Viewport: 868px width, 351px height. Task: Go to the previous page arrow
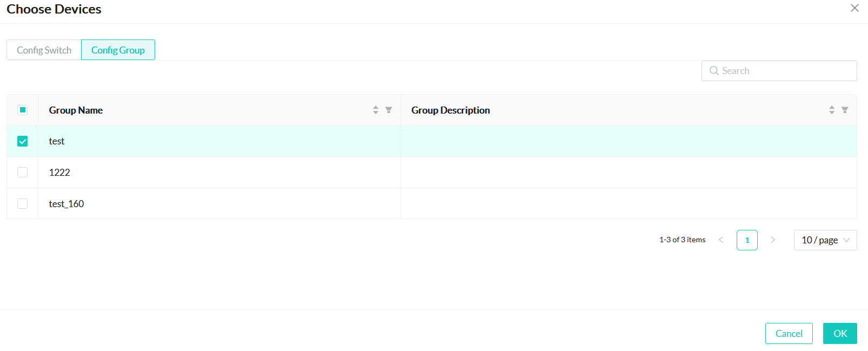point(721,240)
